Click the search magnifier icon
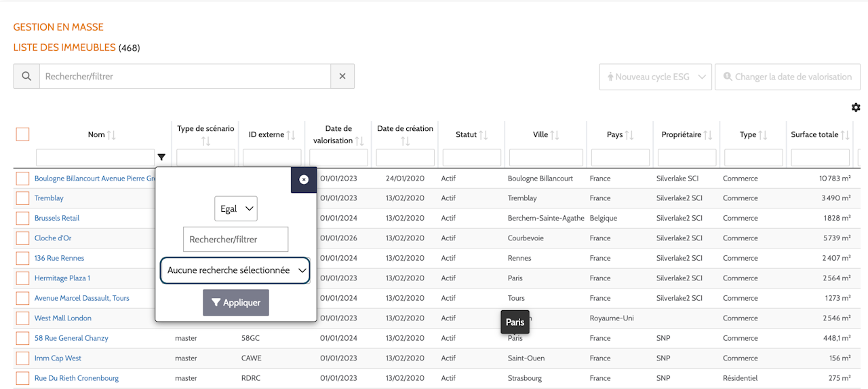The height and width of the screenshot is (389, 868). click(26, 77)
